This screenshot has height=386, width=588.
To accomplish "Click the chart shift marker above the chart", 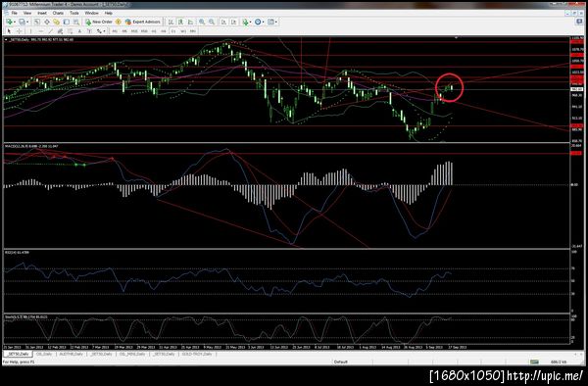I will (456, 37).
